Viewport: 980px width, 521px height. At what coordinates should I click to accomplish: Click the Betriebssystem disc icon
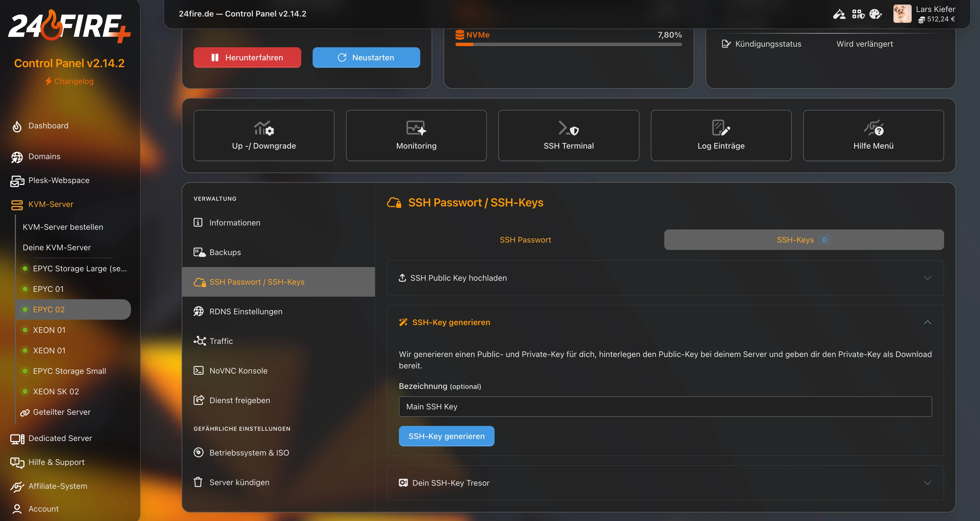click(198, 453)
